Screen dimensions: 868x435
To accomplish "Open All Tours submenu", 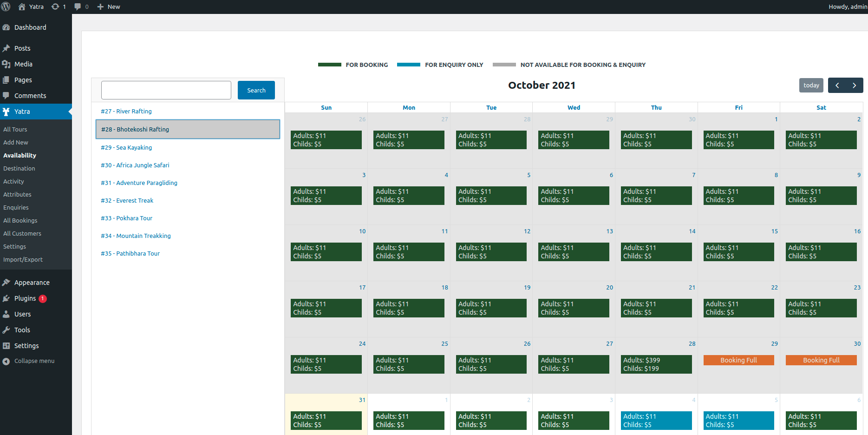I will pos(15,130).
